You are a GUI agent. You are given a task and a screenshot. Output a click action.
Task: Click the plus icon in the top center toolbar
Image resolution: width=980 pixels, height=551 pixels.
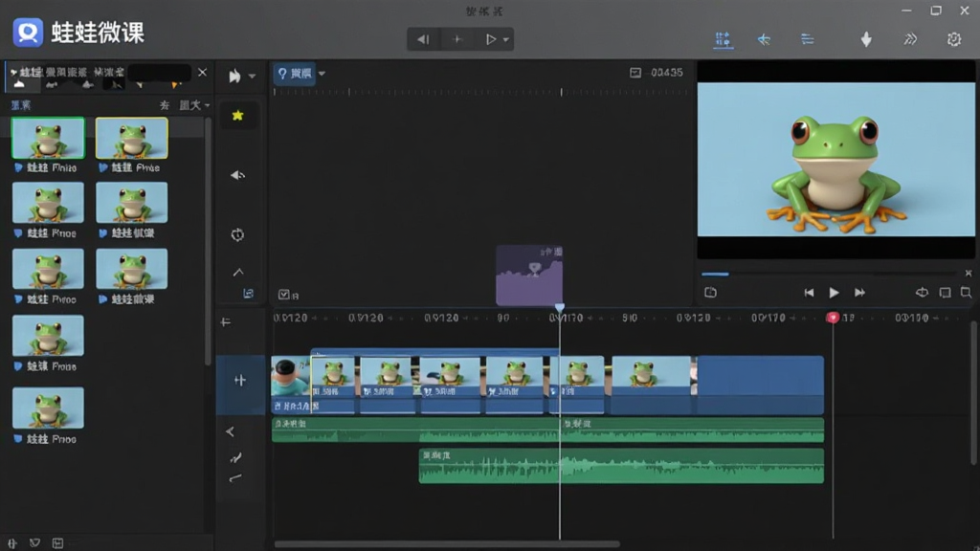click(x=457, y=39)
